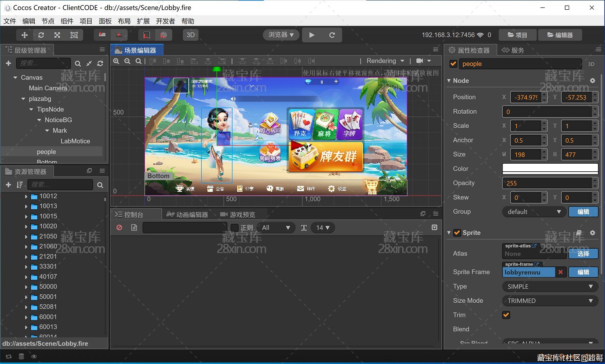
Task: Open the 开发者 menu
Action: coord(165,21)
